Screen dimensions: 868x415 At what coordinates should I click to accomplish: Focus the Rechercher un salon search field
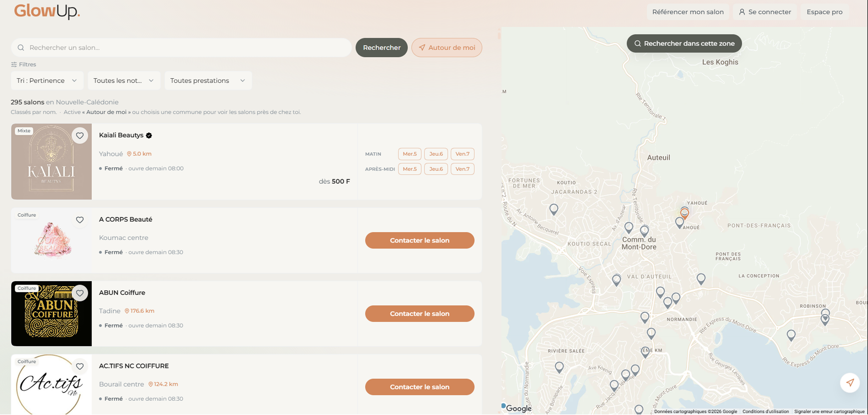point(181,48)
